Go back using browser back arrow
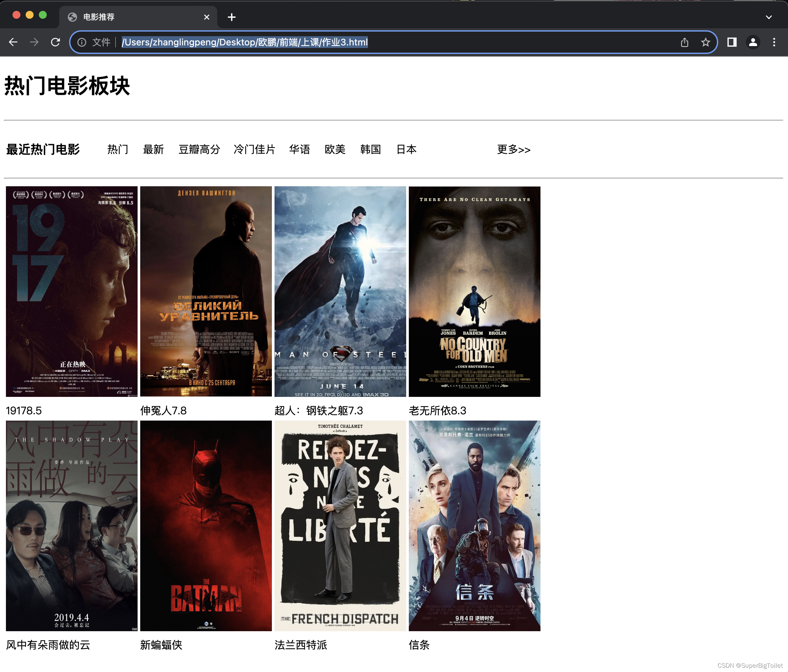Viewport: 788px width, 672px height. pos(13,42)
